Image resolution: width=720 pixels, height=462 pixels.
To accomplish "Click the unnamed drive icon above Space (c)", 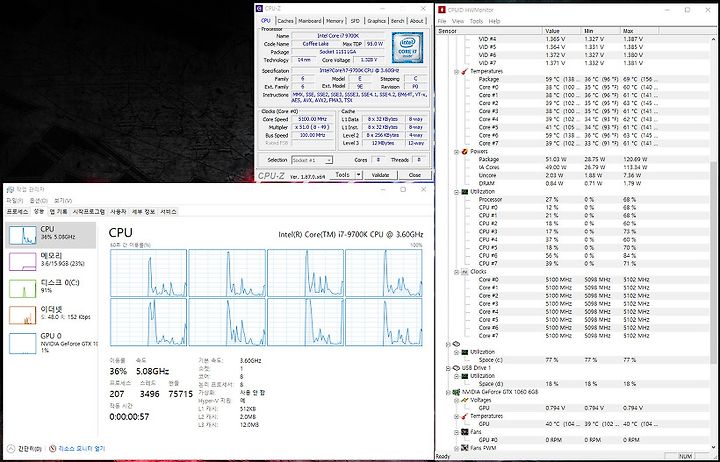I will coord(456,344).
